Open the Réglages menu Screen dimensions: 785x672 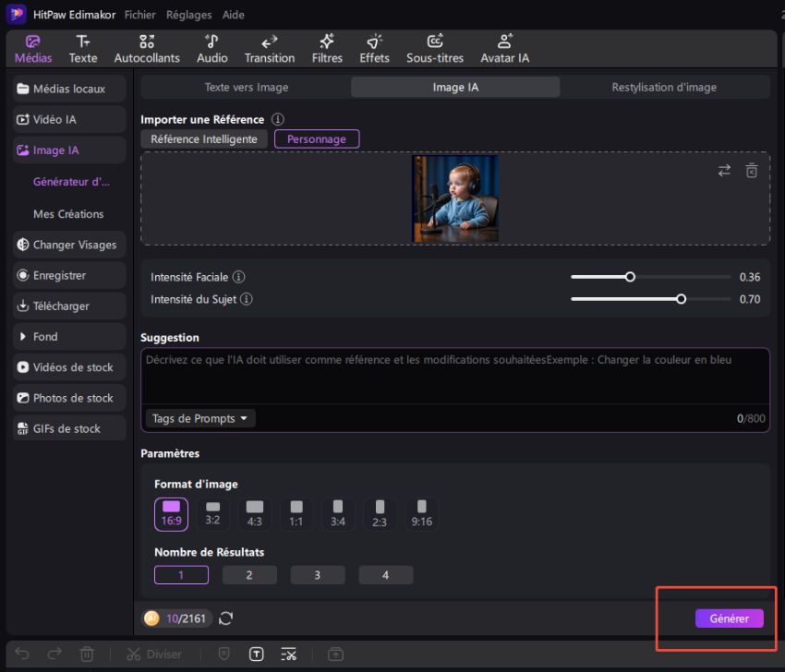(x=188, y=15)
